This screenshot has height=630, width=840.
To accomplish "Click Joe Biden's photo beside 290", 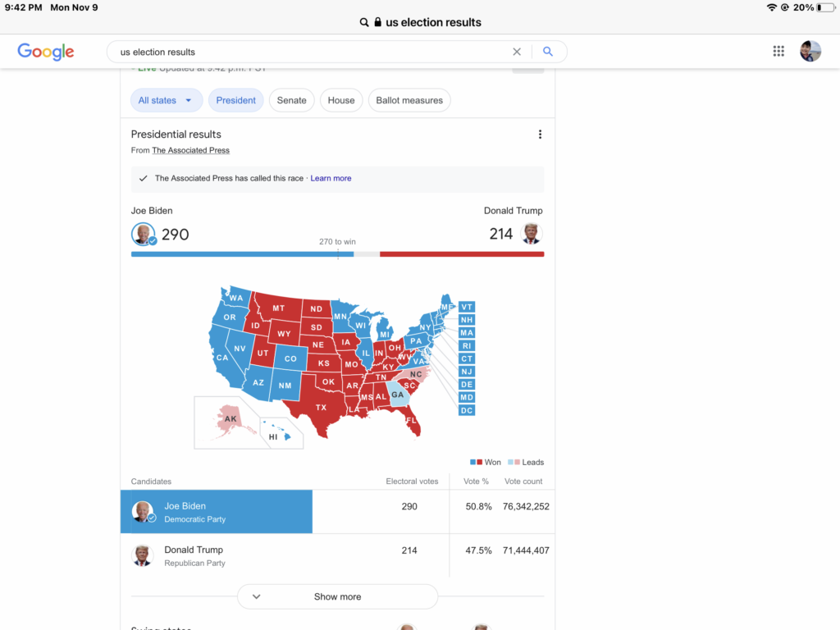I will (x=143, y=234).
